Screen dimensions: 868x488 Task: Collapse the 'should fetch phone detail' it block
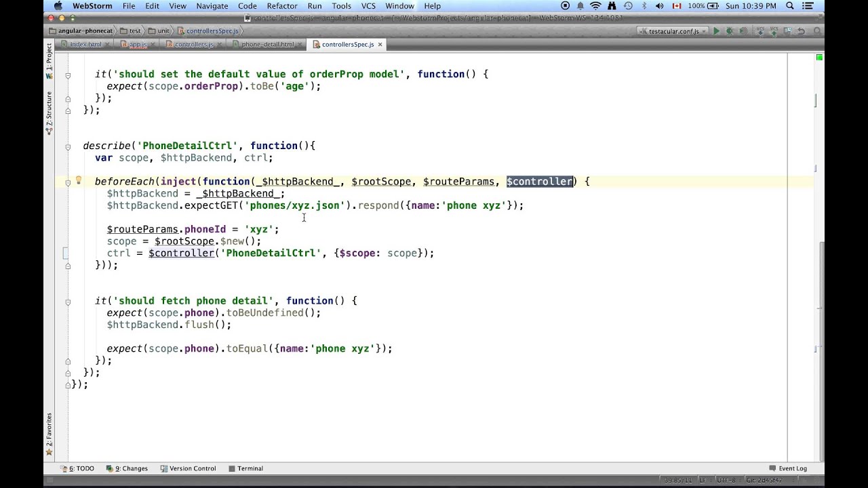tap(68, 301)
